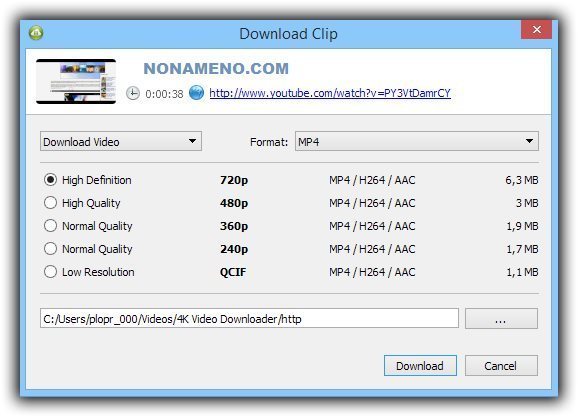Click the QCIF resolution label

[x=233, y=272]
